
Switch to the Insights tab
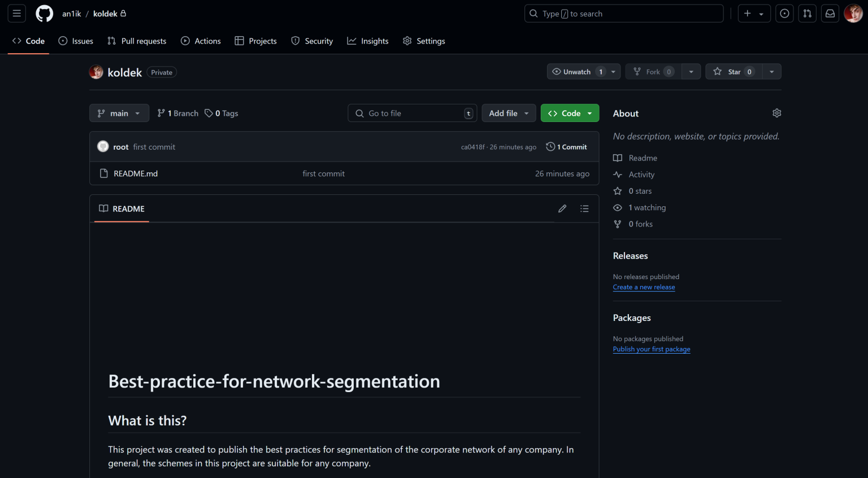point(368,41)
